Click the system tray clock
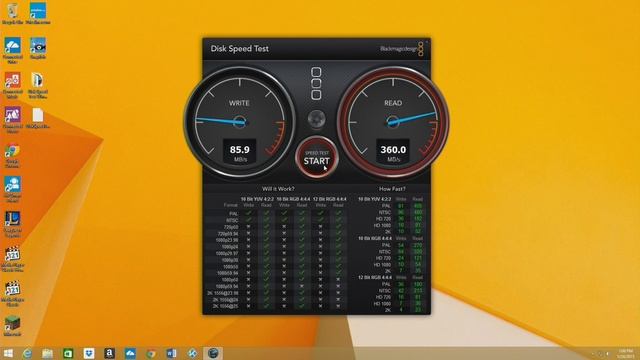 point(626,353)
